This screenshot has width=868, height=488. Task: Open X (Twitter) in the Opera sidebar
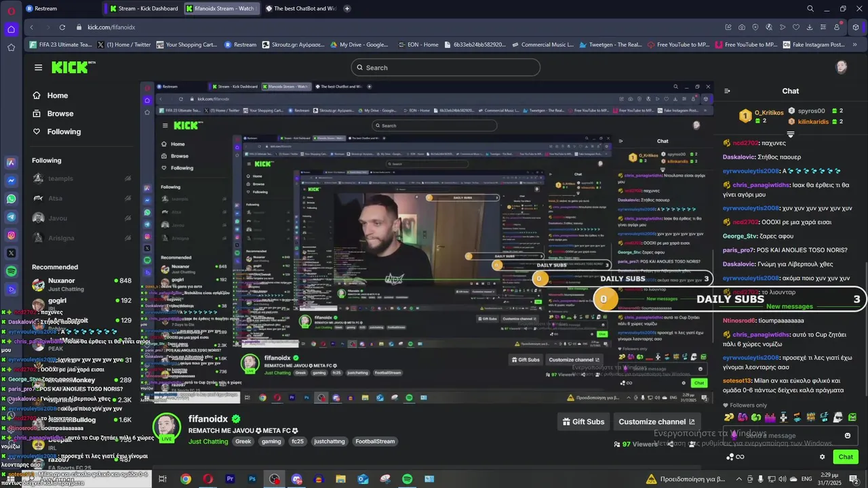coord(11,253)
